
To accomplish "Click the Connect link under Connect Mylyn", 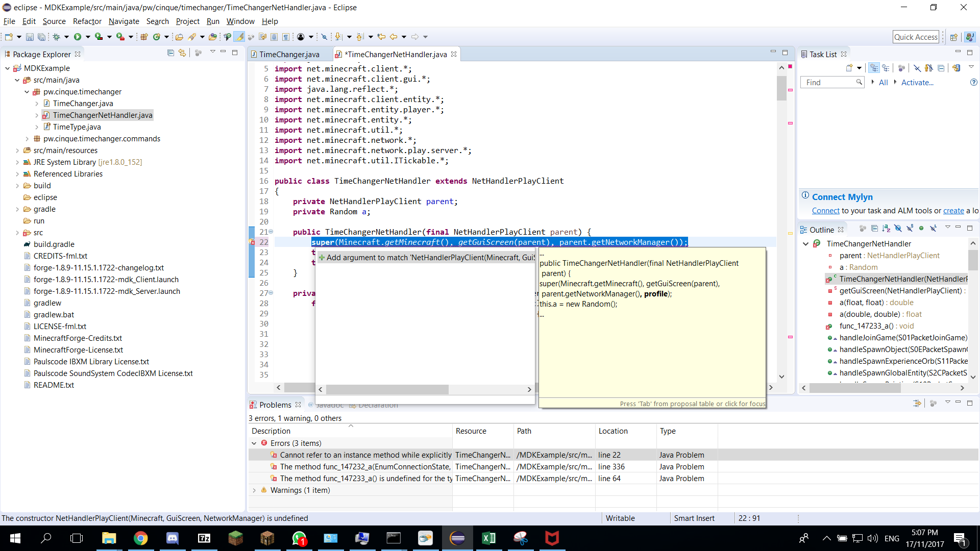I will point(825,211).
